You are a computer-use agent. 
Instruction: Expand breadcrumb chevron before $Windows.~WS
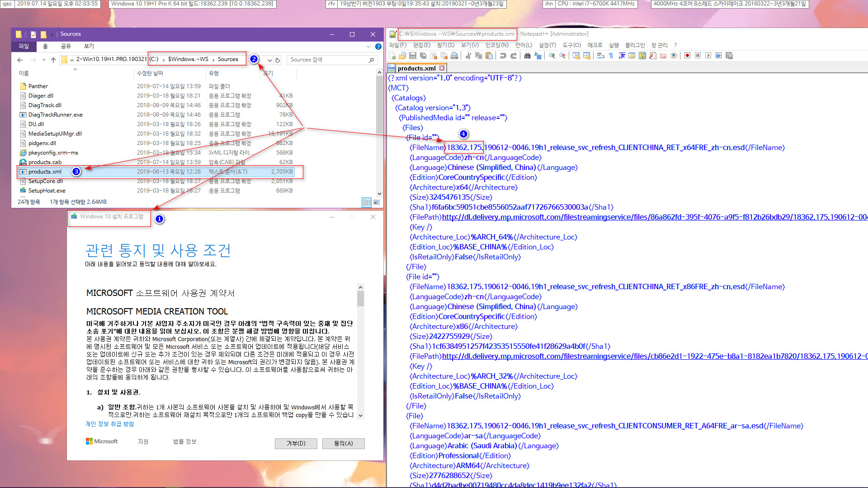pos(163,60)
